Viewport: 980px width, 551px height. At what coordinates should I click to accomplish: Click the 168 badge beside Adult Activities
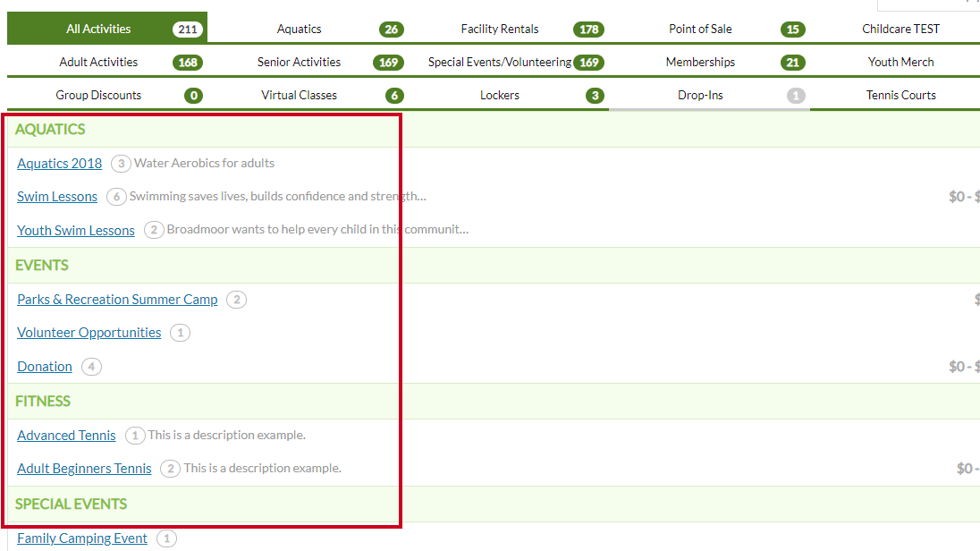(188, 62)
